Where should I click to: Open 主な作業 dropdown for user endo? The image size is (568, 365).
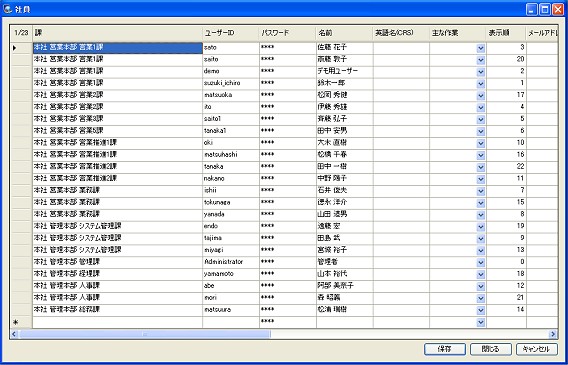pos(481,227)
